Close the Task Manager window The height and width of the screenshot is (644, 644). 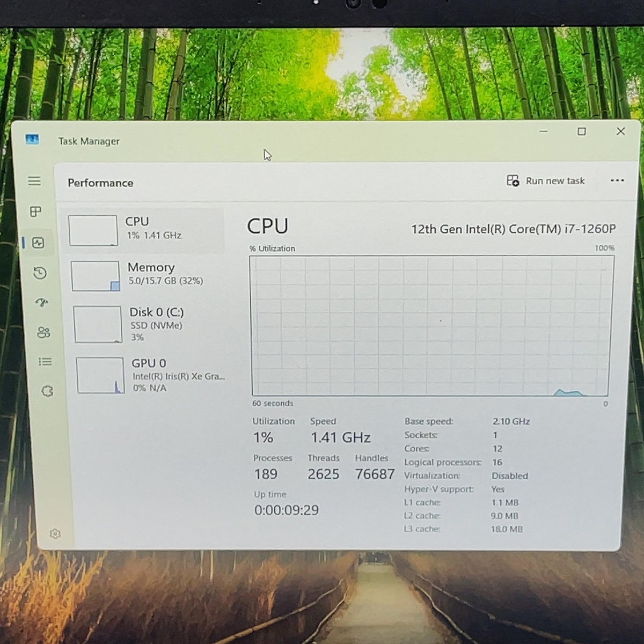[x=621, y=131]
